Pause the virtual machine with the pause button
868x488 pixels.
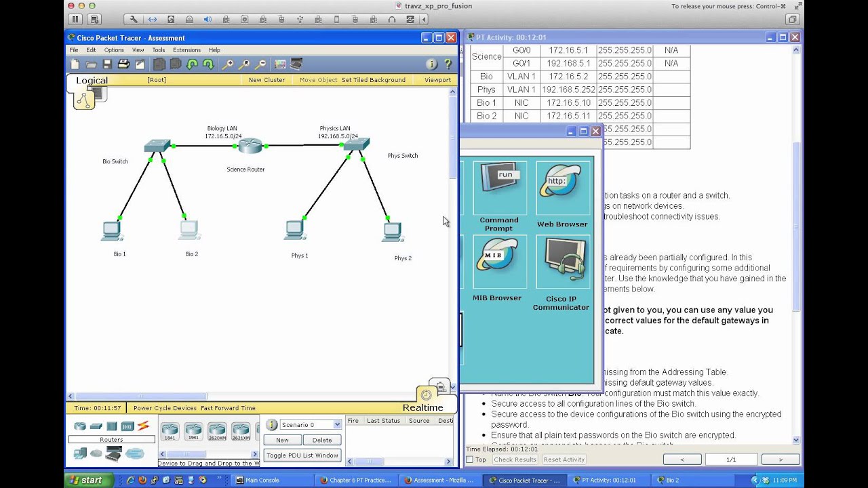click(75, 20)
